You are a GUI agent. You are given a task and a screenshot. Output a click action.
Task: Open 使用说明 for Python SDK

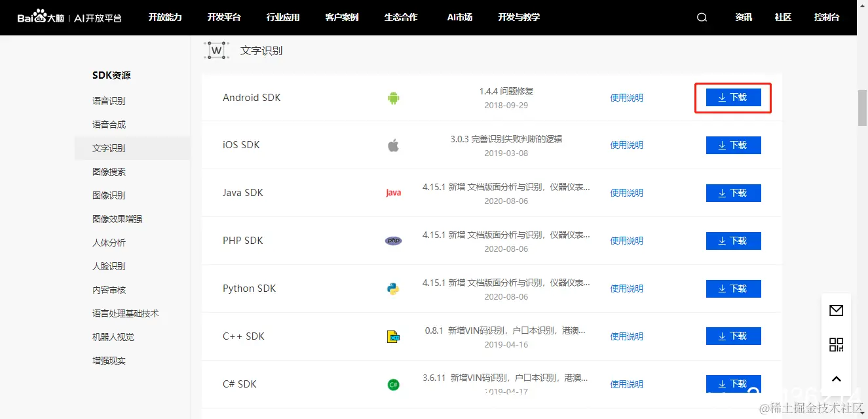point(627,289)
